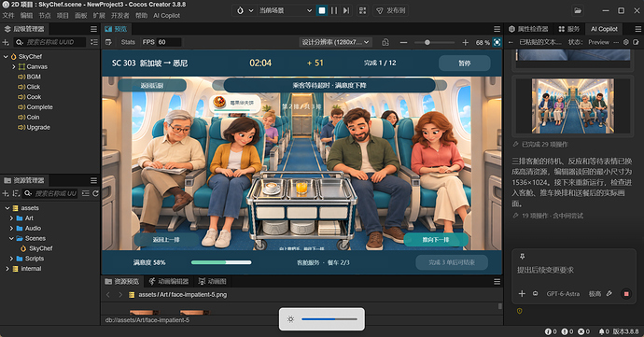Open the preview platform droplet icon
644x337 pixels.
point(240,10)
